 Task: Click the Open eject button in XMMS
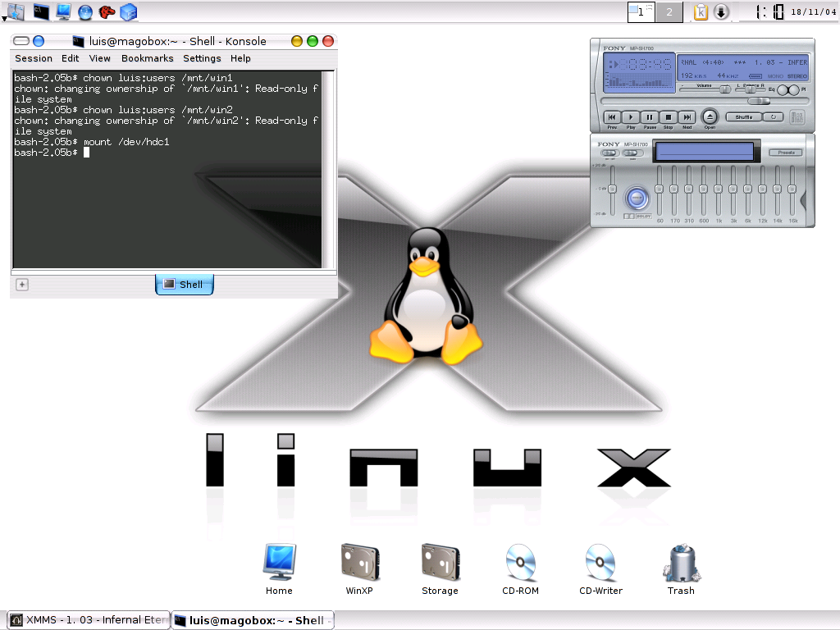click(x=710, y=116)
